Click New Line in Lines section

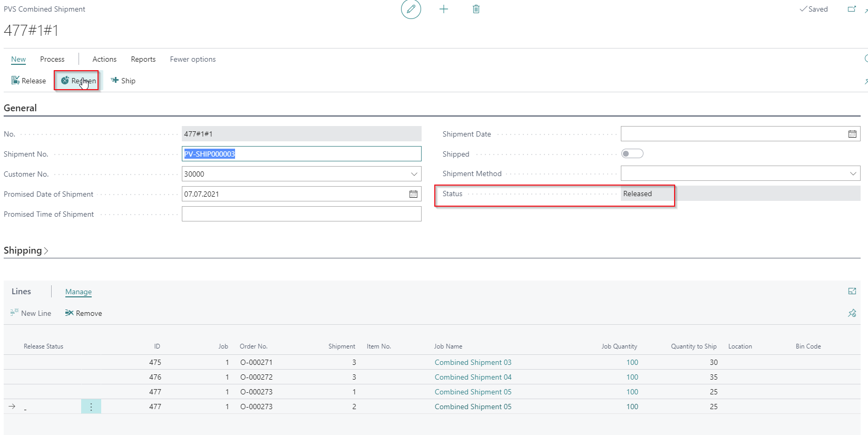tap(31, 313)
